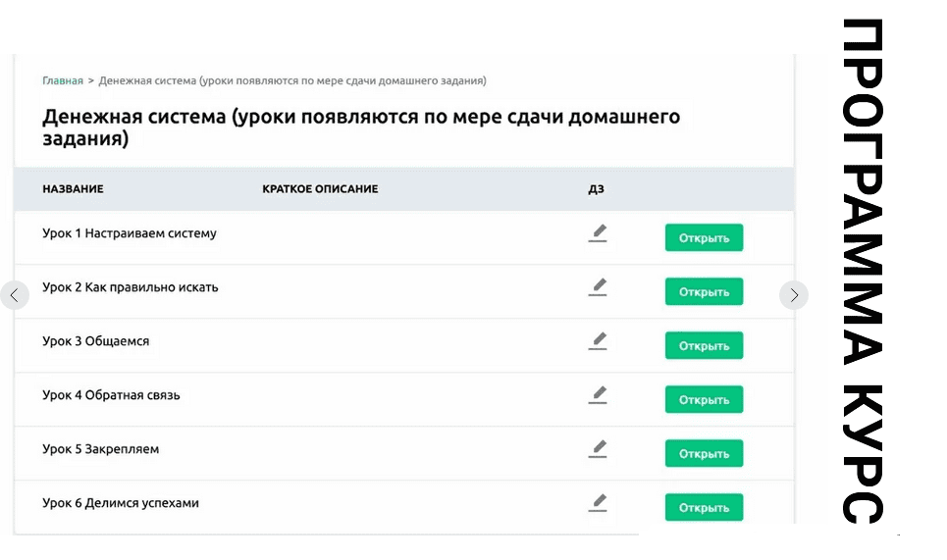Click Открыть next to Урок 4 Обратная связь
The image size is (947, 560).
coord(704,400)
